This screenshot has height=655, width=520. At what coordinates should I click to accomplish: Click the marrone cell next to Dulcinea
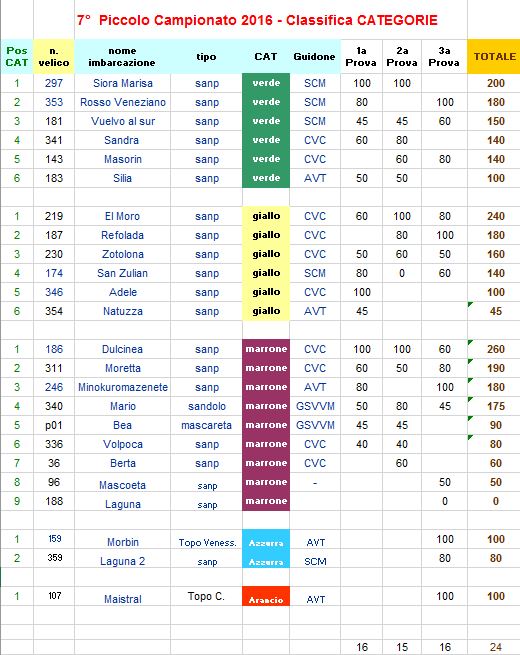[266, 349]
